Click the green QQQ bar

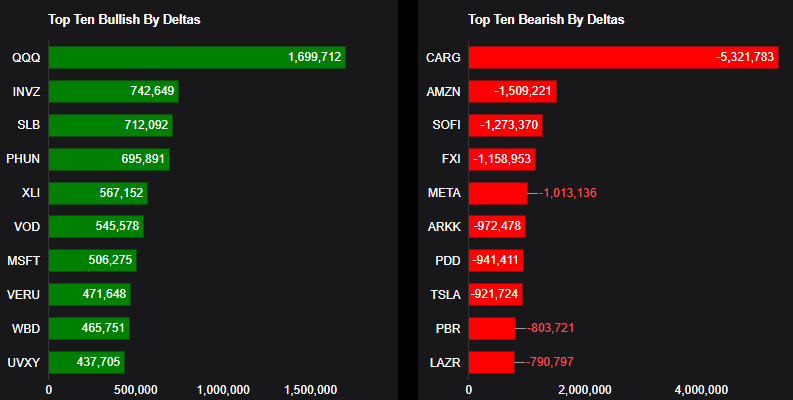[197, 58]
